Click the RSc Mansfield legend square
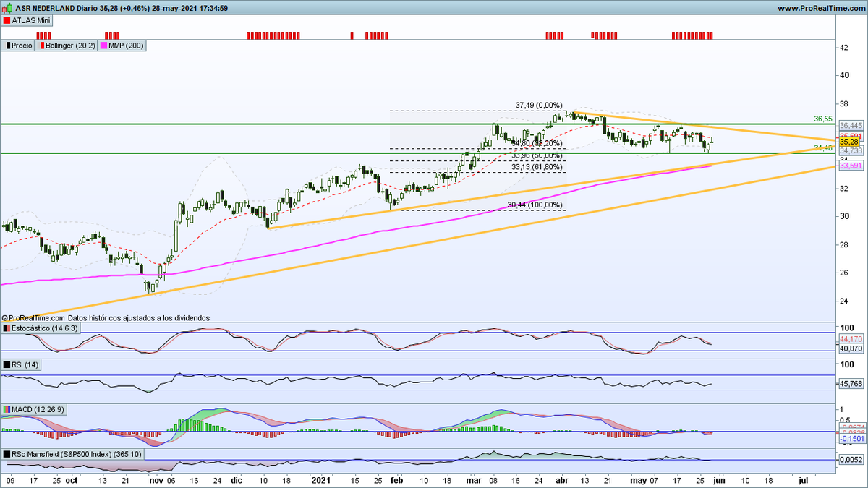The image size is (868, 488). 7,454
